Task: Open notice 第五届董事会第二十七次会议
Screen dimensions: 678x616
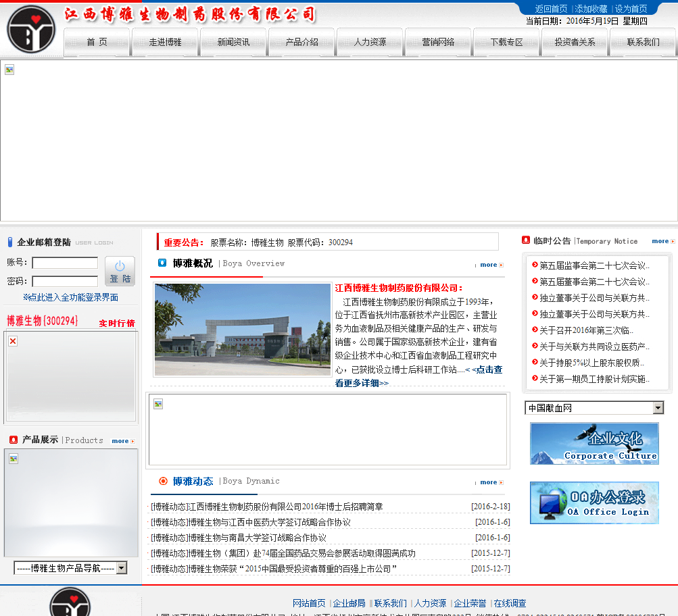Action: point(594,282)
